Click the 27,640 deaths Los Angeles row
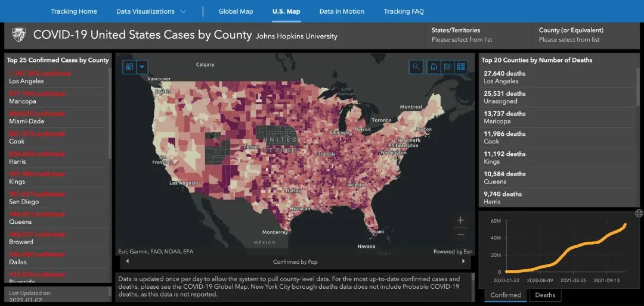 point(558,77)
